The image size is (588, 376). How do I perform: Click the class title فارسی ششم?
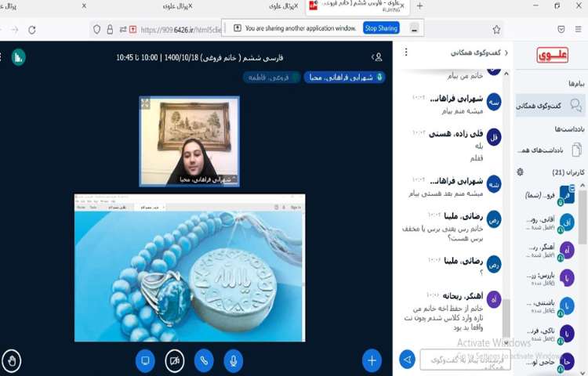199,58
